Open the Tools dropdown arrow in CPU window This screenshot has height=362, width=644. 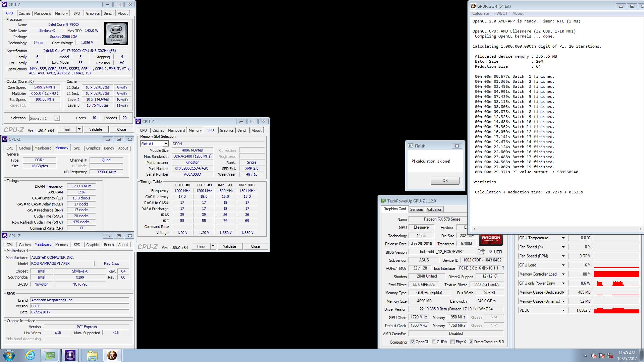coord(79,129)
